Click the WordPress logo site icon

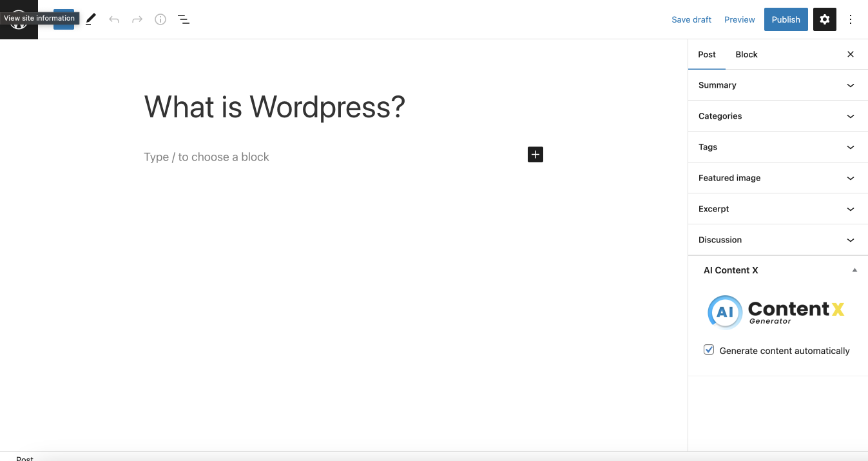(19, 19)
